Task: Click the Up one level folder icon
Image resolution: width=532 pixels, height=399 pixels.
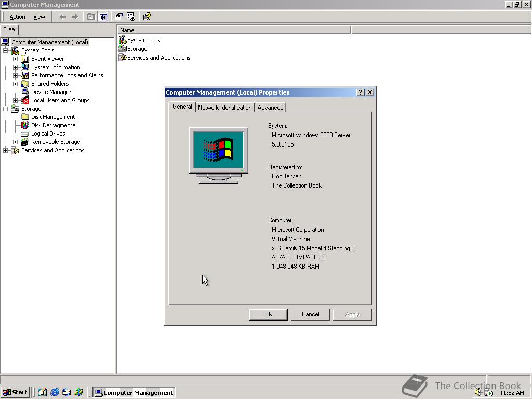Action: (91, 17)
